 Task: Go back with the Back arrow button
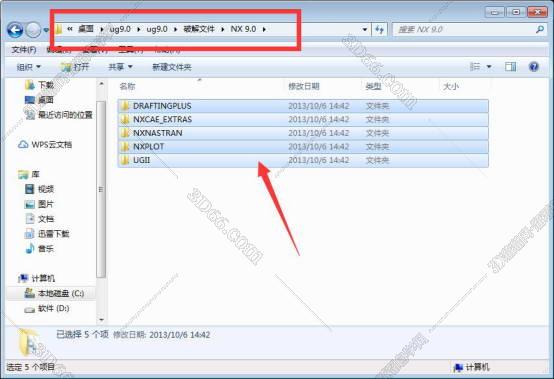tap(15, 30)
